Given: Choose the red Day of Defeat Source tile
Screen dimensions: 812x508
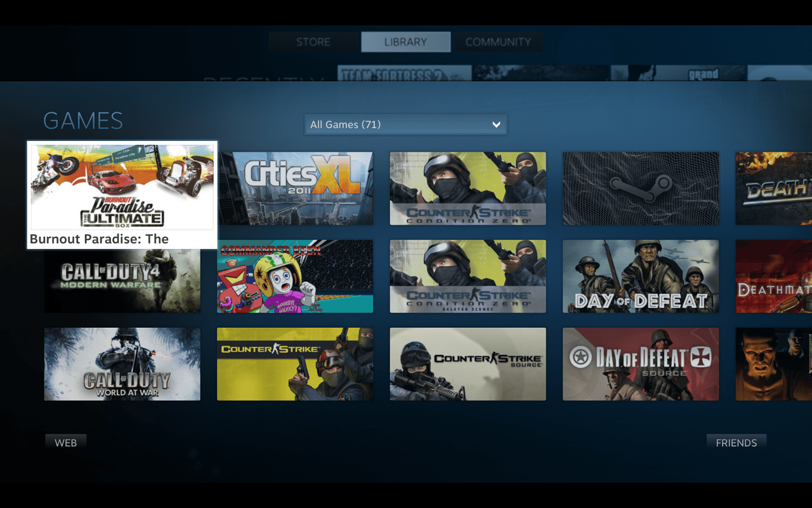Looking at the screenshot, I should 641,364.
